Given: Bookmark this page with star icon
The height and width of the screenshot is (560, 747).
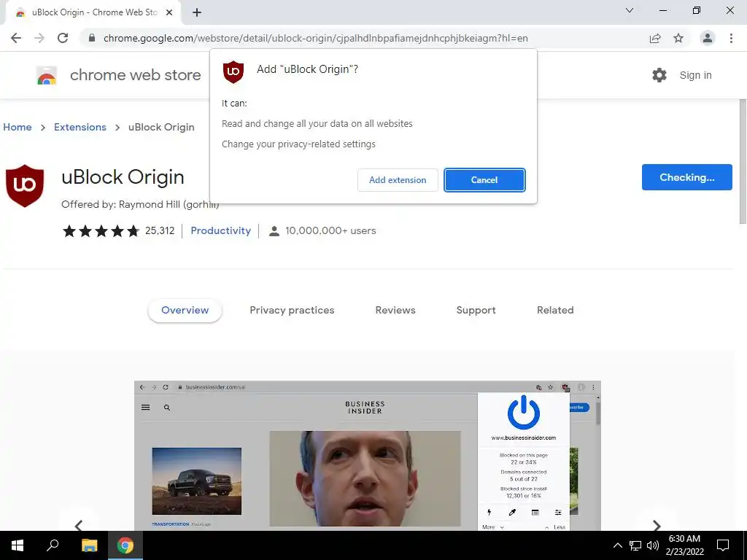Looking at the screenshot, I should click(678, 38).
